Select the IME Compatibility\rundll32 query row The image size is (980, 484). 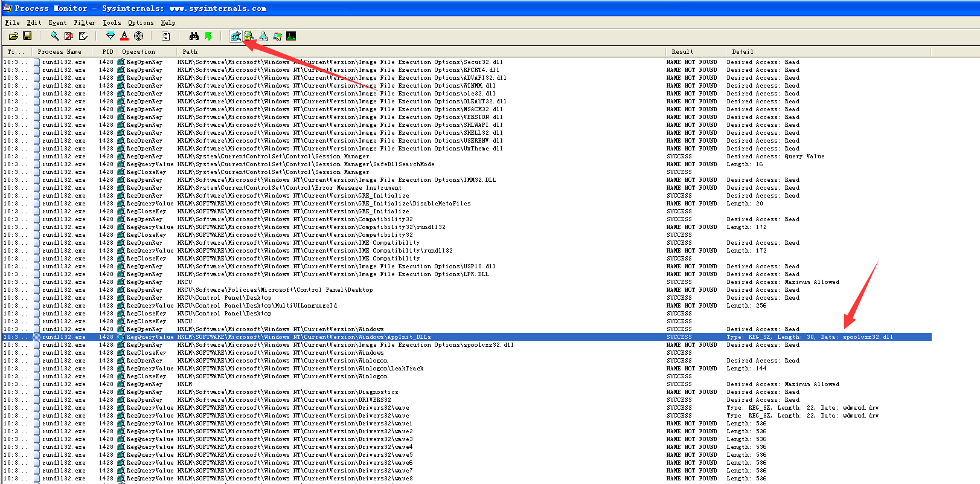466,251
